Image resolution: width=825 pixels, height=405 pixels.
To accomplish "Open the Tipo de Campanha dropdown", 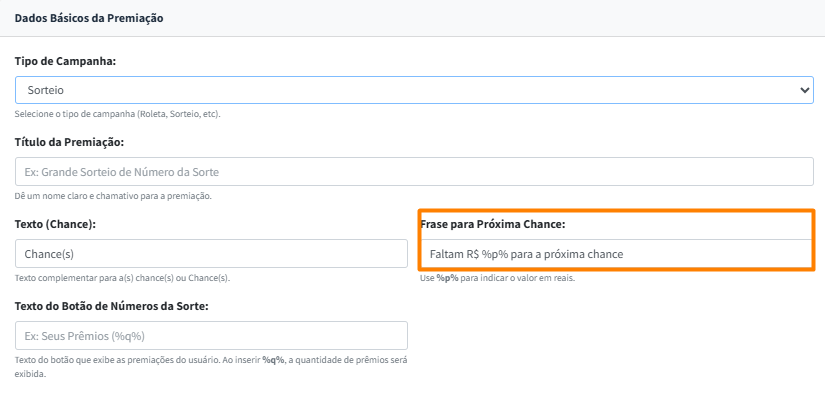I will [400, 90].
